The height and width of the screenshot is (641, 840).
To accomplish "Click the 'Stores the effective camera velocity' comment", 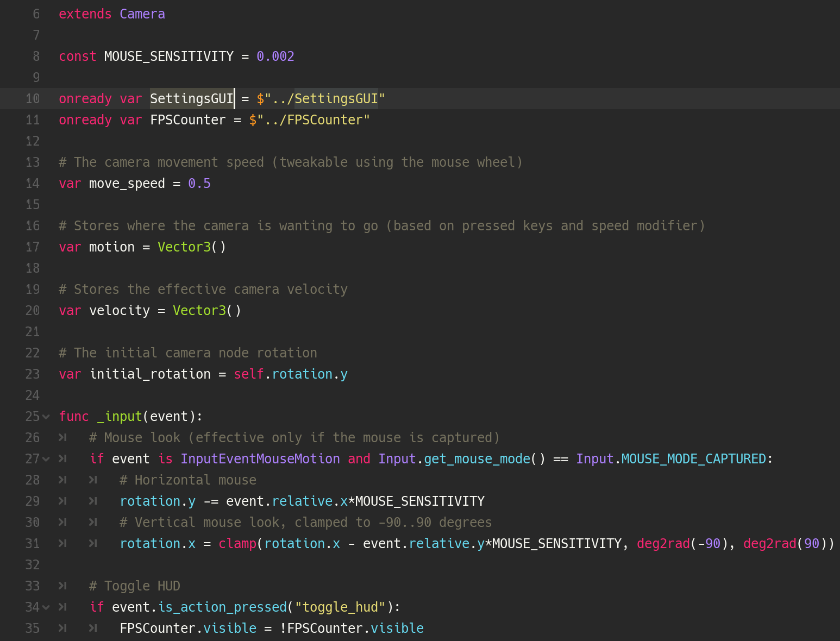I will click(203, 290).
